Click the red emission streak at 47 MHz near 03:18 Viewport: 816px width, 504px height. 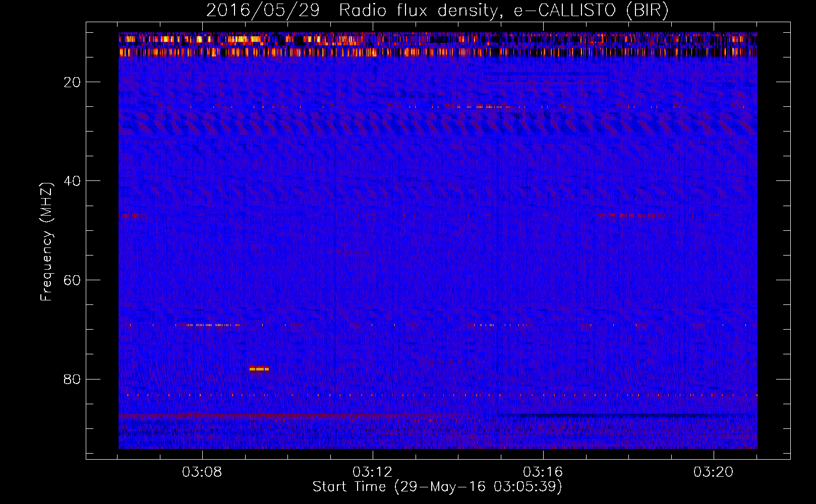click(x=633, y=215)
